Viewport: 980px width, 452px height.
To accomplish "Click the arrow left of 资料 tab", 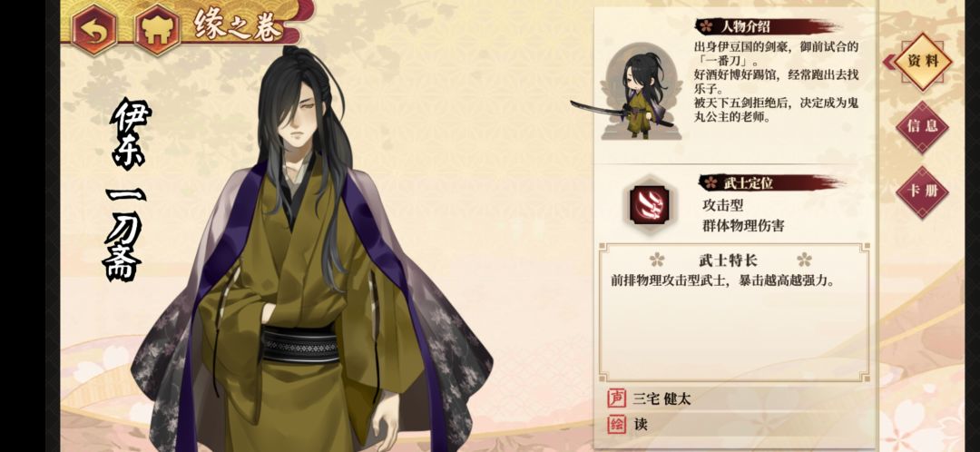I will 888,62.
